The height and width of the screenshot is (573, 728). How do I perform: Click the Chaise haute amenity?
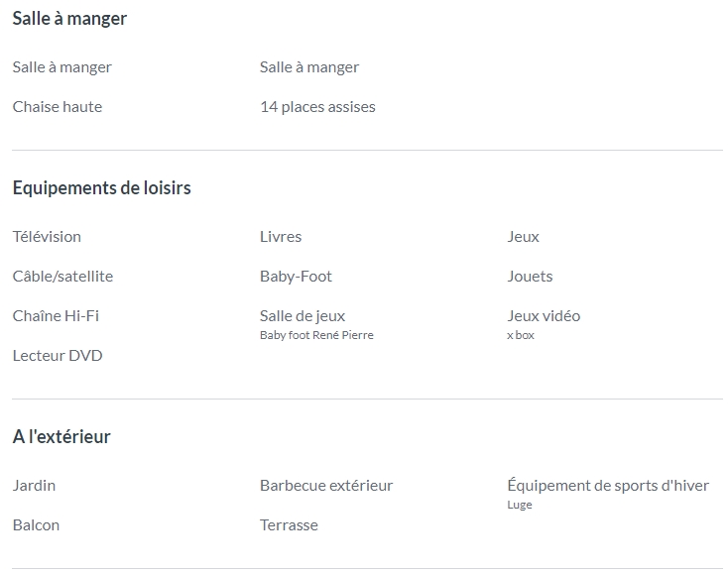58,107
